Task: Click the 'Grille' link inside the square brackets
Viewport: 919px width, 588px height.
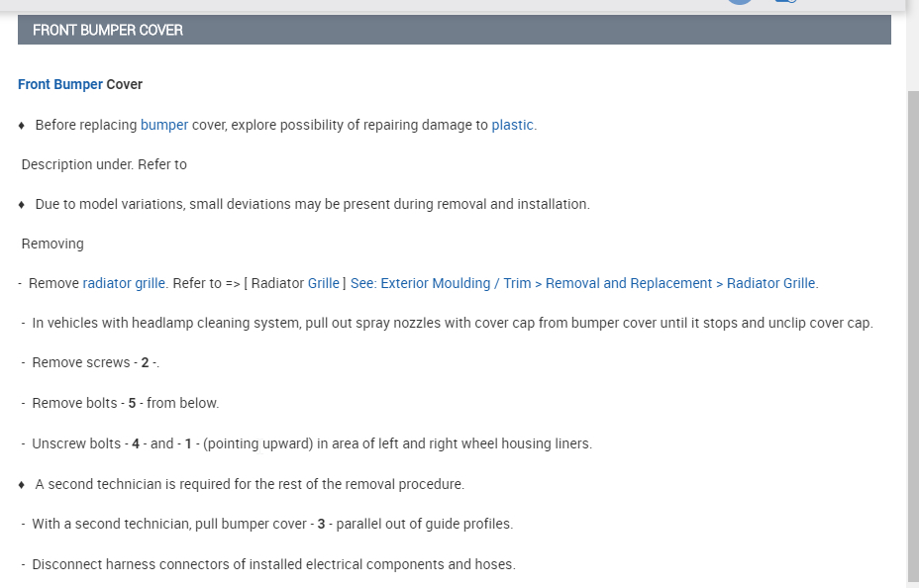Action: click(324, 283)
